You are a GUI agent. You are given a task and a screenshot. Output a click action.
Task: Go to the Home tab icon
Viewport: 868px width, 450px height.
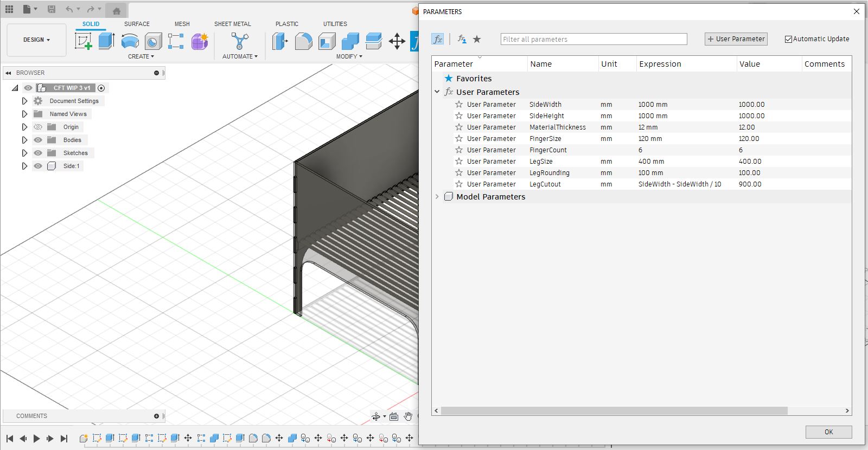pyautogui.click(x=116, y=10)
